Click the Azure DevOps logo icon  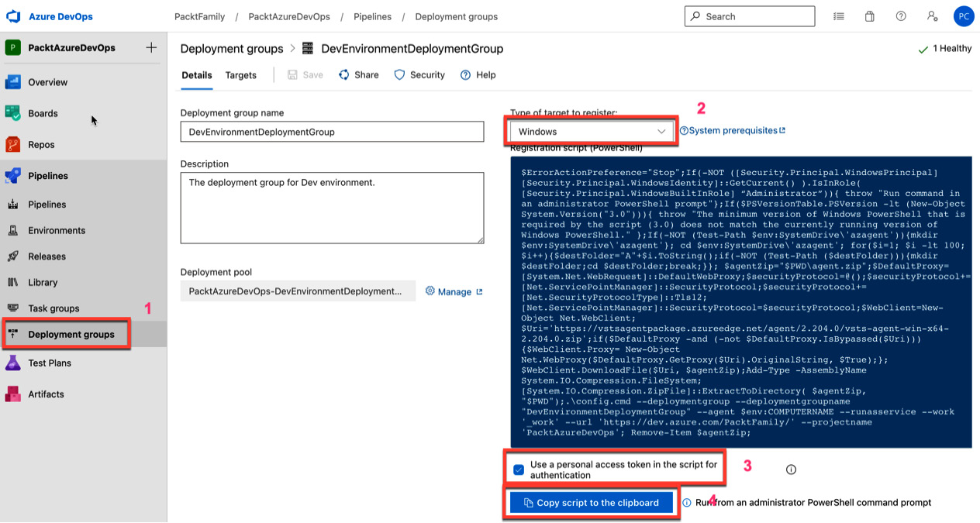click(13, 16)
